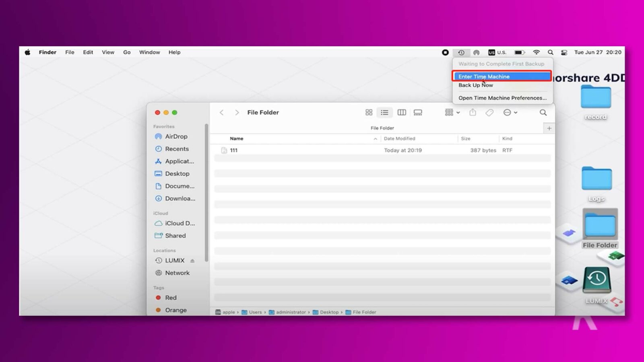Add a new tab with plus button

(549, 128)
